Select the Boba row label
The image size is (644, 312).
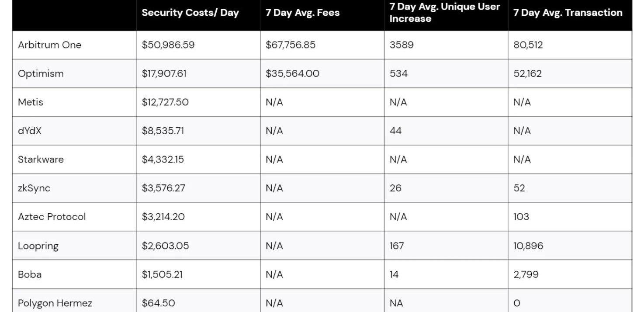pyautogui.click(x=30, y=274)
